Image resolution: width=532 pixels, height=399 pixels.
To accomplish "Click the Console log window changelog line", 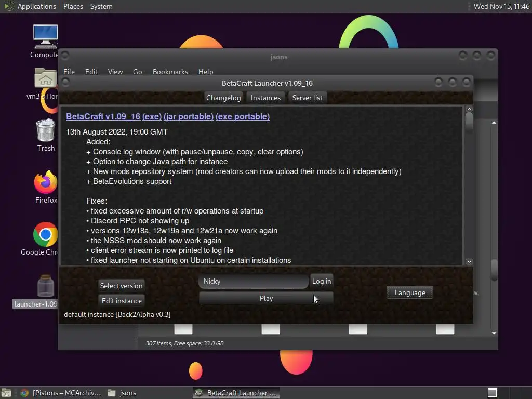I will pyautogui.click(x=195, y=152).
